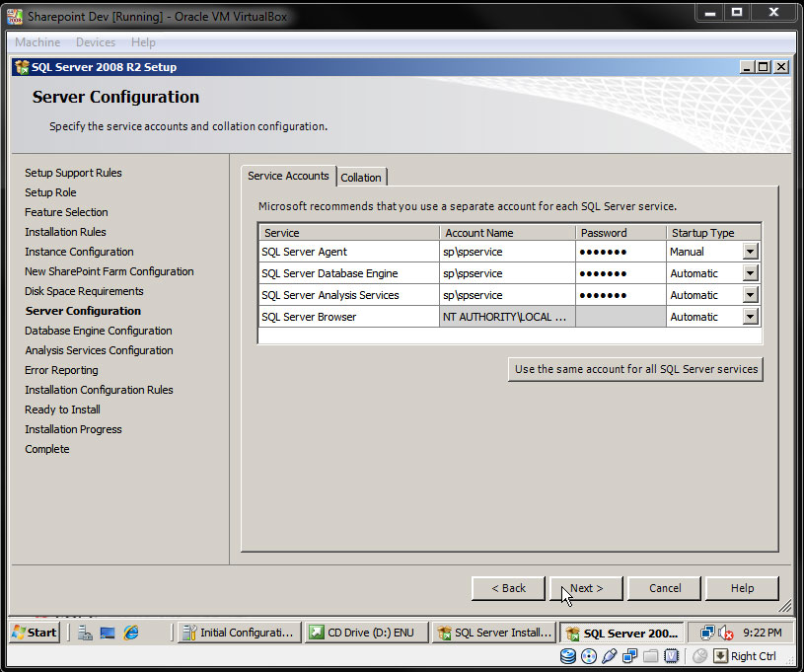Click VirtualBox optical drive status icon
The image size is (804, 672).
(x=589, y=656)
